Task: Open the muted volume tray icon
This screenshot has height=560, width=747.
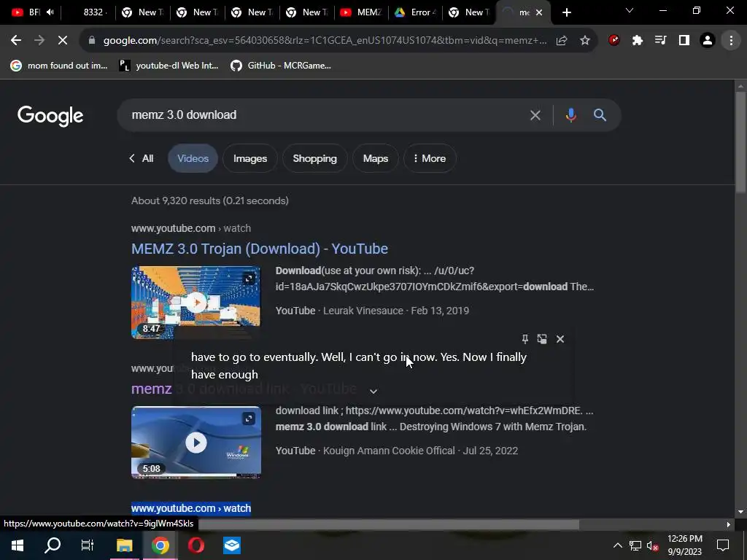Action: (x=653, y=545)
